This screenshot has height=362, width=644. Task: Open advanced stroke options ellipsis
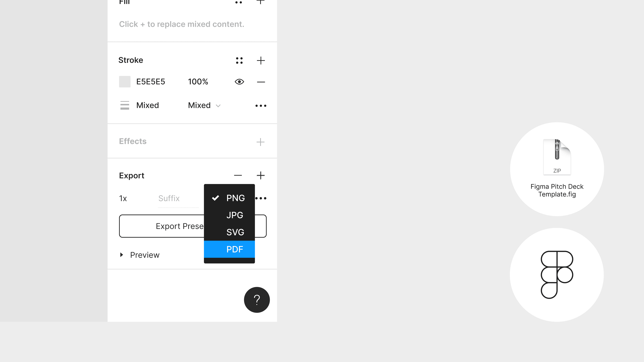(x=261, y=106)
